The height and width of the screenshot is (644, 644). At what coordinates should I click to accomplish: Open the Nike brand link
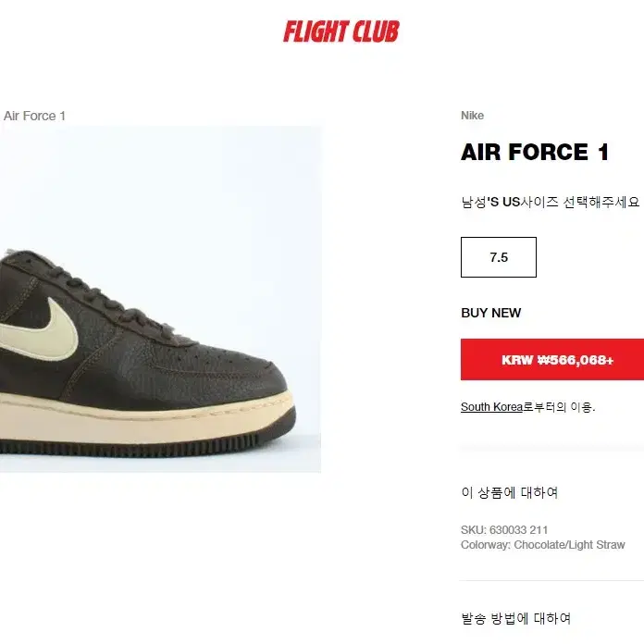click(x=472, y=116)
